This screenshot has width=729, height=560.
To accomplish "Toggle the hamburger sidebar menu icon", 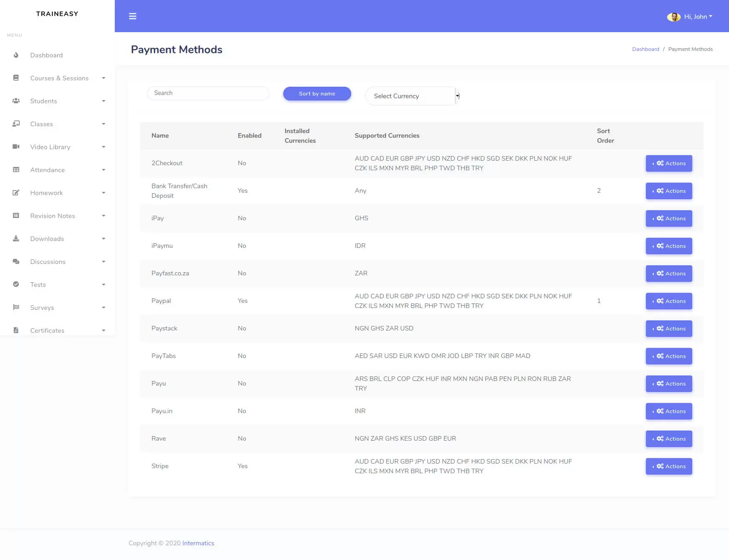I will [x=133, y=17].
